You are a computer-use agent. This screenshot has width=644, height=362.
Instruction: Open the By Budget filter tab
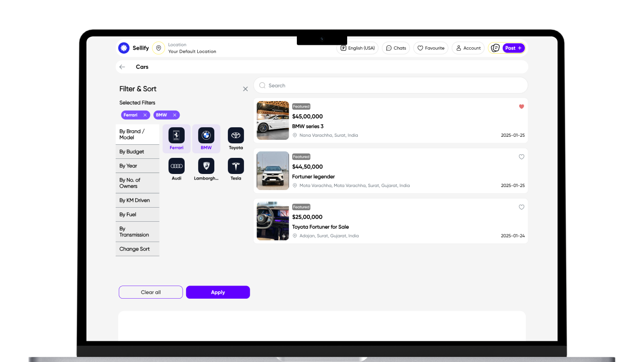click(x=137, y=152)
